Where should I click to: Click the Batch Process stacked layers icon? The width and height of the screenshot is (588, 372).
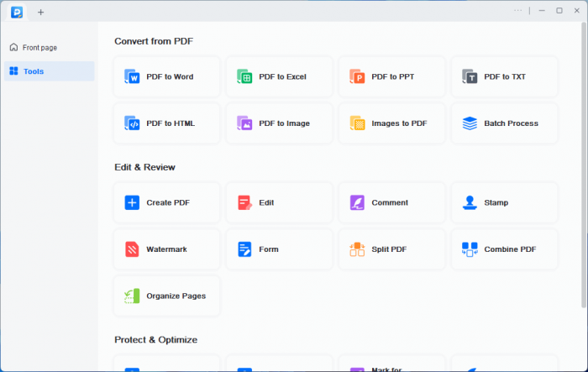pyautogui.click(x=470, y=123)
